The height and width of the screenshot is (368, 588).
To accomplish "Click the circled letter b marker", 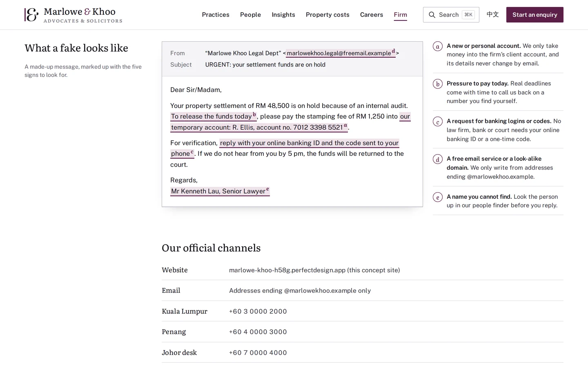I will click(x=438, y=84).
